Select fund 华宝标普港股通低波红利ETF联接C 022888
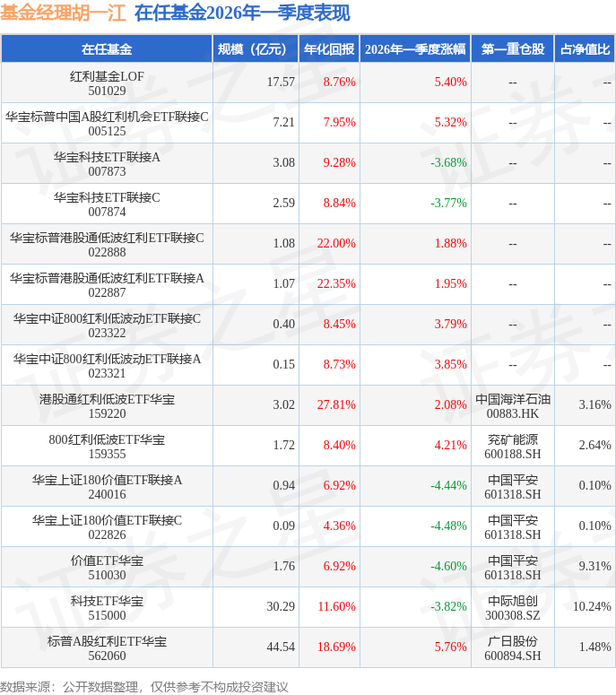This screenshot has height=695, width=616. (x=107, y=244)
